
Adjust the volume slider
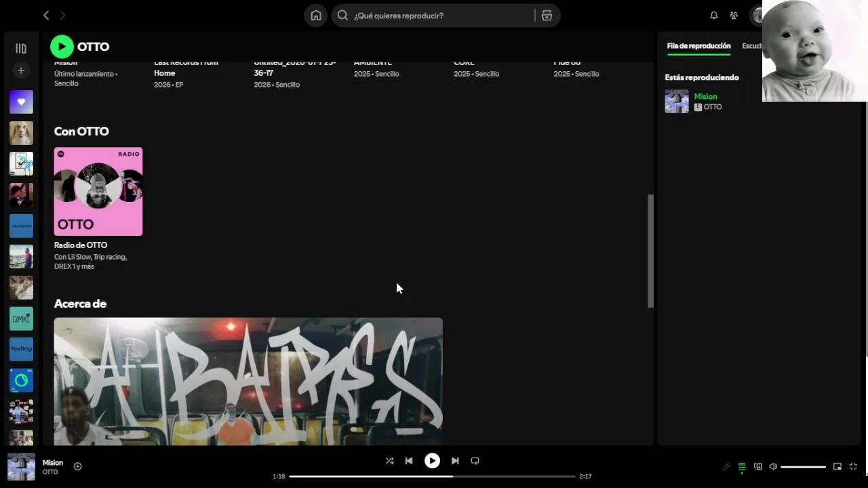click(803, 467)
